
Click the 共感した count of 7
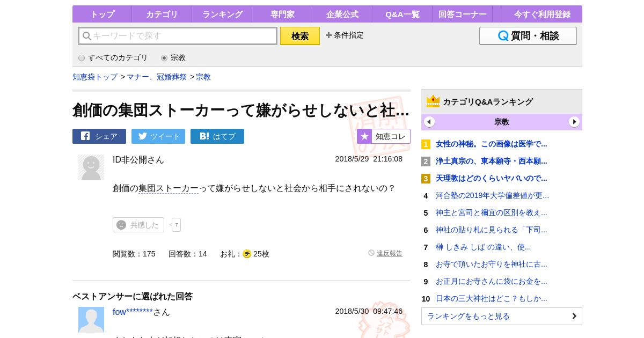[176, 225]
